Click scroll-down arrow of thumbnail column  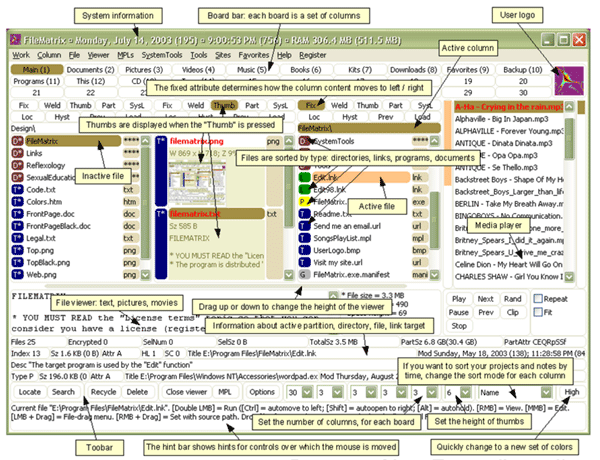(x=289, y=275)
